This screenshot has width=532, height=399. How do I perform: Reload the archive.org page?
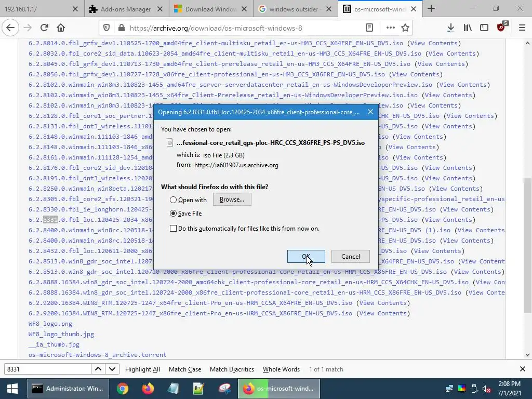point(44,28)
